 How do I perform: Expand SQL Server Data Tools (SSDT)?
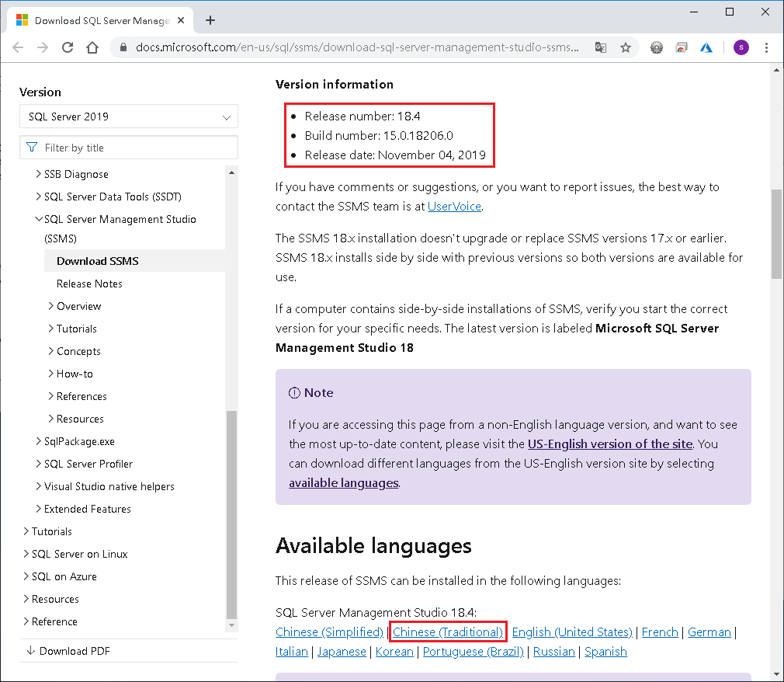point(39,197)
